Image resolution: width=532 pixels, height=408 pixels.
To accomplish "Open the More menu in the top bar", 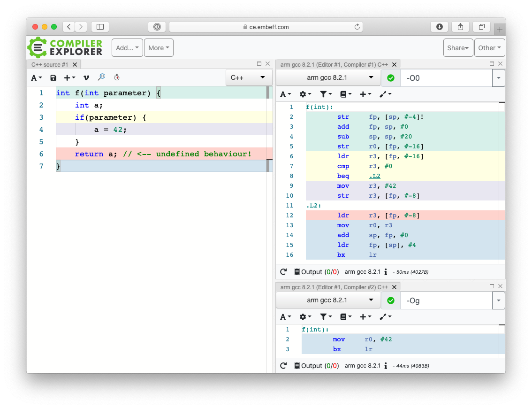I will point(159,48).
